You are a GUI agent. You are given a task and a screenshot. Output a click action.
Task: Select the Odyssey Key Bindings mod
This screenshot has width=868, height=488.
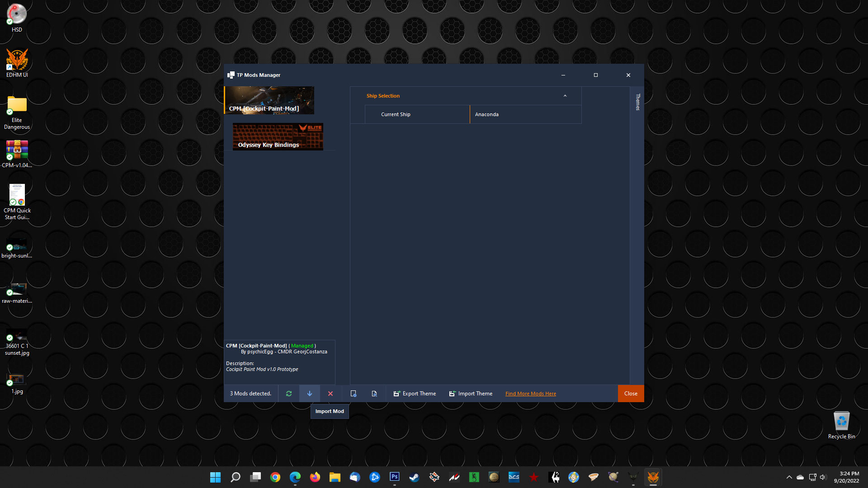pos(278,136)
